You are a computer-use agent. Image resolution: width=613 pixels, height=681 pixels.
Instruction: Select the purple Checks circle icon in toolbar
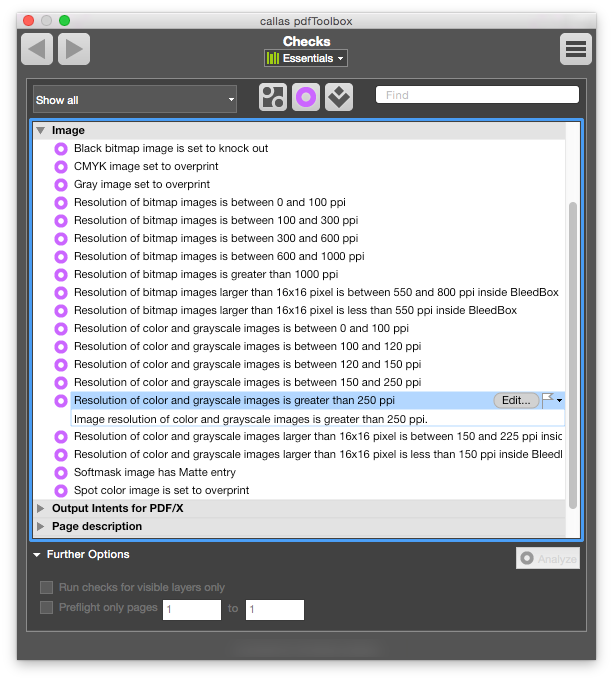306,97
